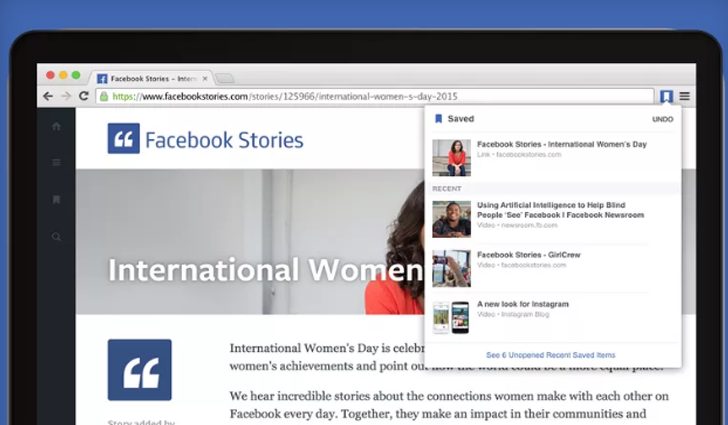Click Link · facebookstories.com source text
The width and height of the screenshot is (728, 425).
pyautogui.click(x=519, y=154)
